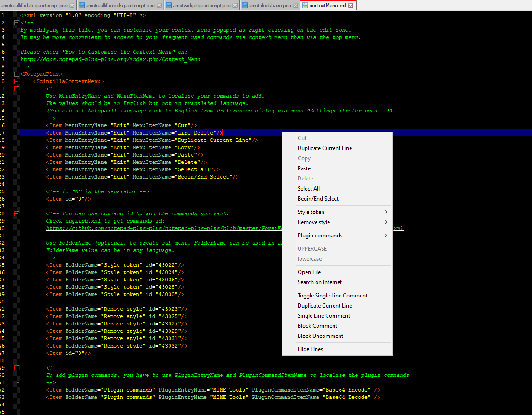Expand the Remove style submenu
The width and height of the screenshot is (532, 415).
pyautogui.click(x=337, y=222)
